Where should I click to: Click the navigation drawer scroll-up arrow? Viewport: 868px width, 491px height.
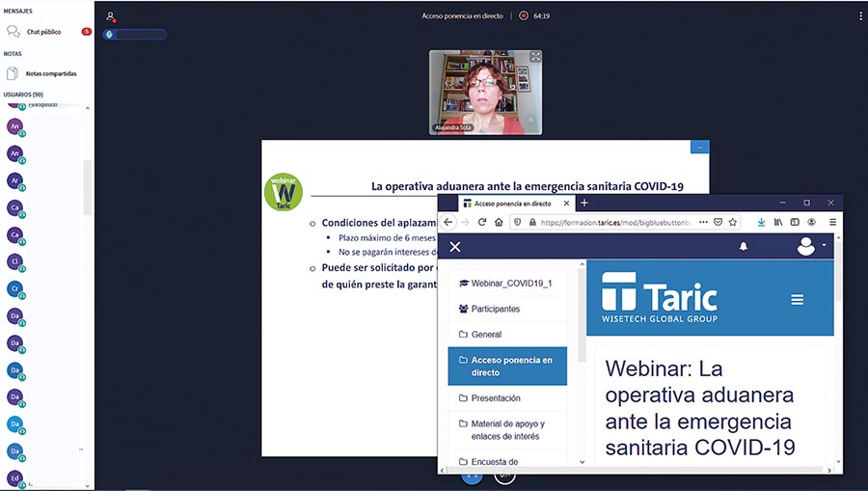click(582, 264)
